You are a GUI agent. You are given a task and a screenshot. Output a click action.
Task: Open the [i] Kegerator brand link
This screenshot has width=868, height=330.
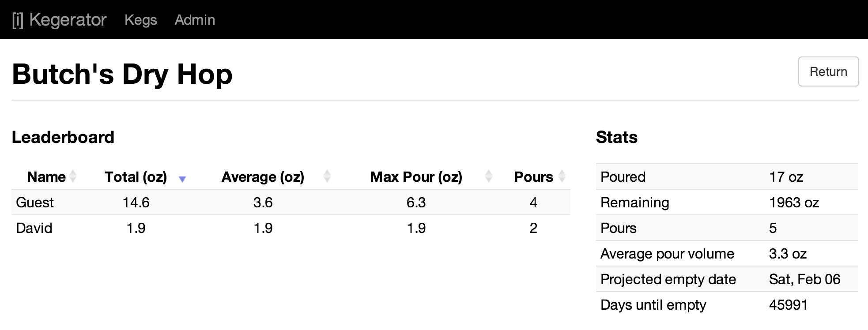coord(59,20)
